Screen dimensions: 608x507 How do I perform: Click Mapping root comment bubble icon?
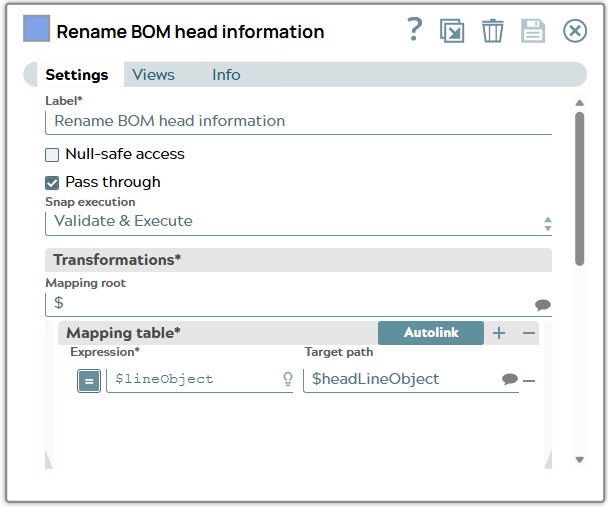coord(542,305)
